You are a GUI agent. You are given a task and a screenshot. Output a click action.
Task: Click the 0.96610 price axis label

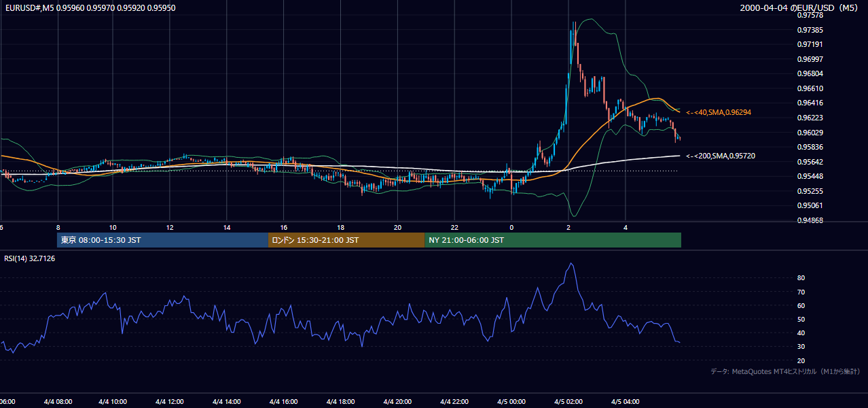tap(810, 88)
